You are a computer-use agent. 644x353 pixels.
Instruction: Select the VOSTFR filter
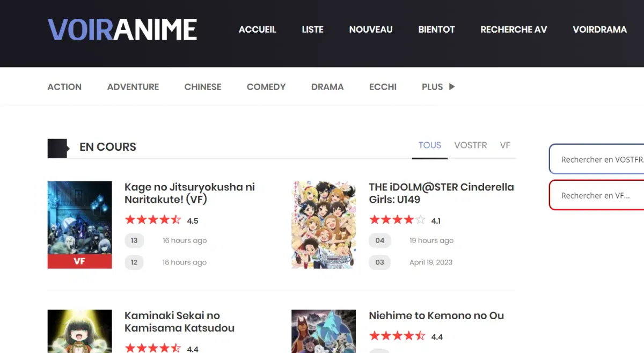[471, 145]
